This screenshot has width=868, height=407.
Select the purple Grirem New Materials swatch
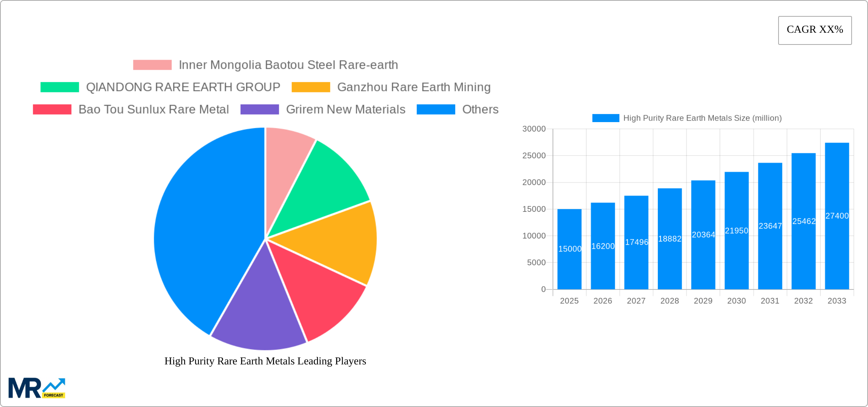point(260,110)
